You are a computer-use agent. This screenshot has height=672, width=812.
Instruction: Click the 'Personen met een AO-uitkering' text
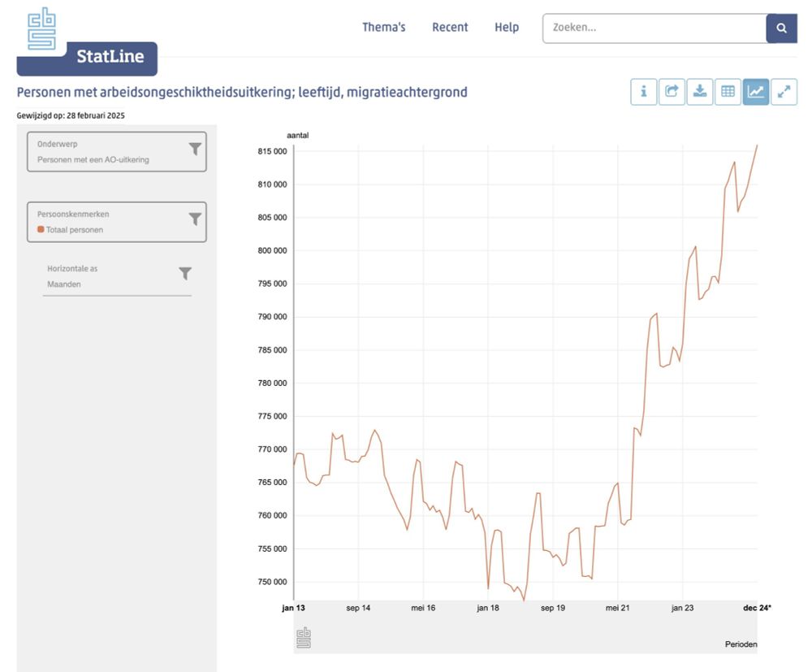pos(93,159)
